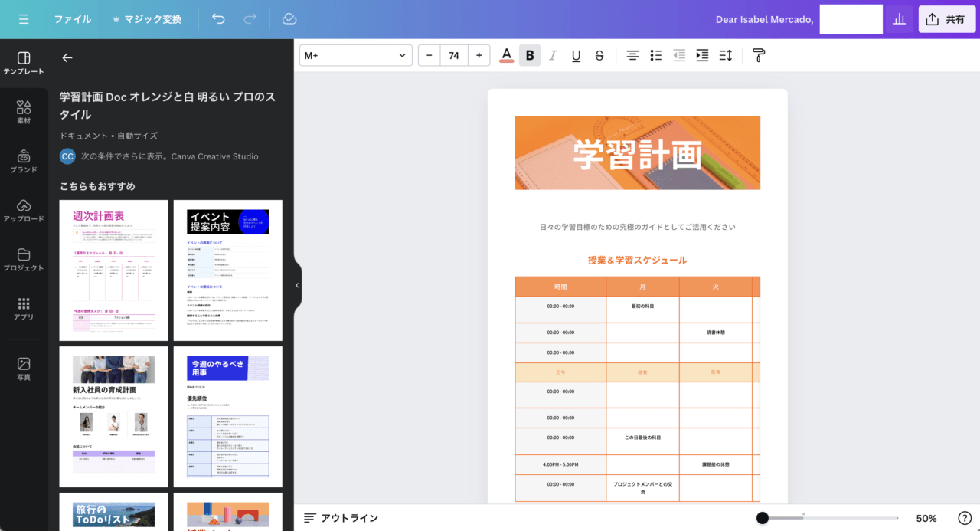This screenshot has width=980, height=531.
Task: Click the cloud save status icon
Action: pos(289,19)
